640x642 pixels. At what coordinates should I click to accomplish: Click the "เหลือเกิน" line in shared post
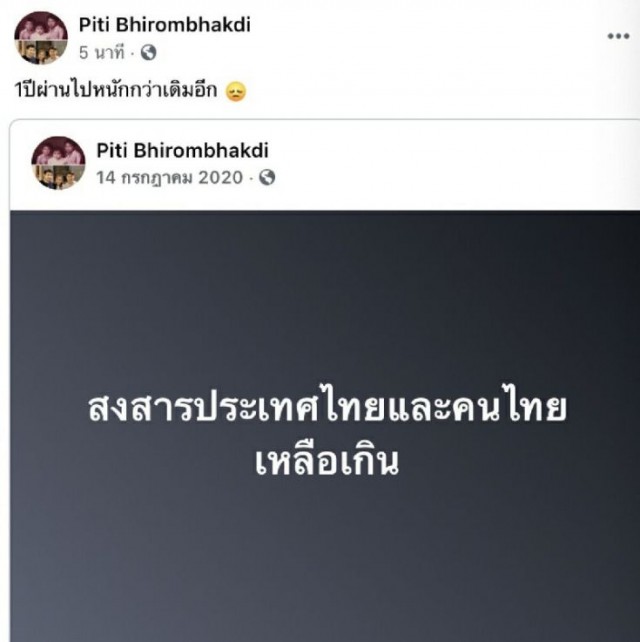327,462
